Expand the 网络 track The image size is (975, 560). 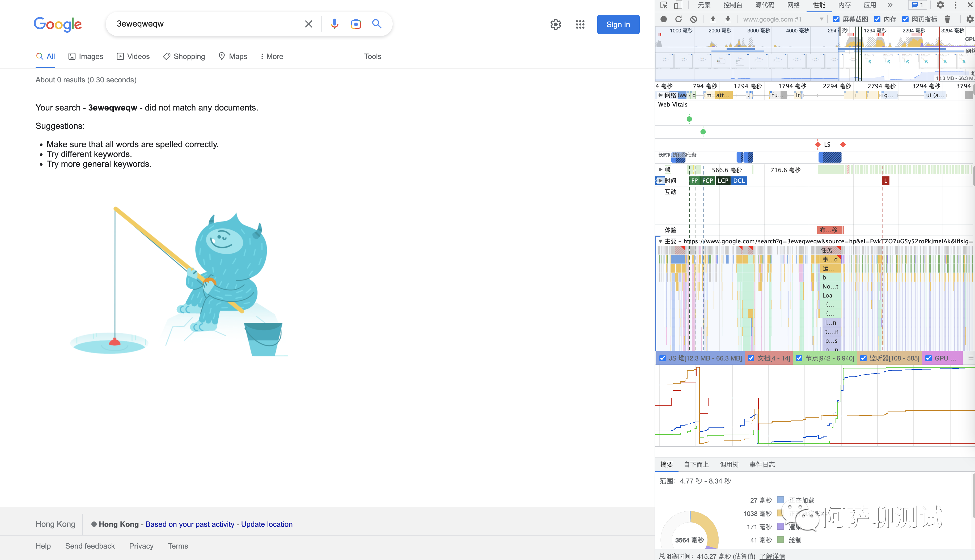pos(660,95)
